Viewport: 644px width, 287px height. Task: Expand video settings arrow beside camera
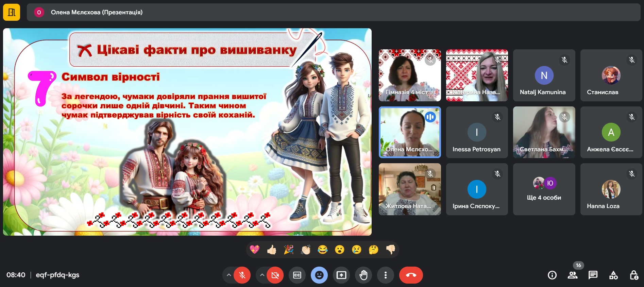coord(262,275)
